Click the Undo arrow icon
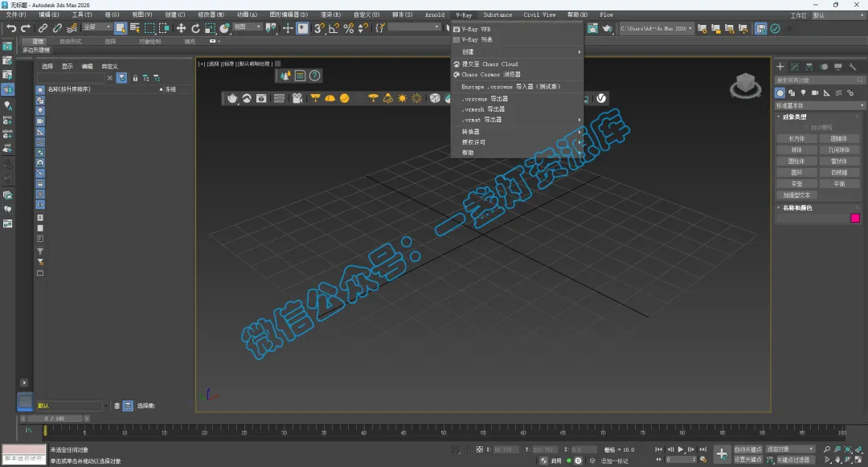 (x=11, y=28)
